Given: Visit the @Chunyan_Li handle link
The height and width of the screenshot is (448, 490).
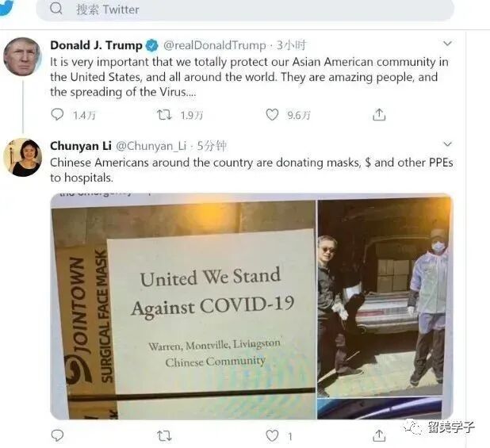Looking at the screenshot, I should pyautogui.click(x=151, y=146).
